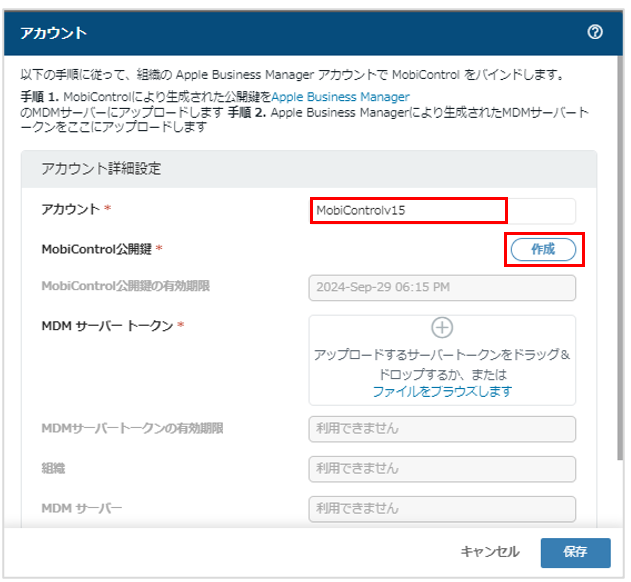Click the 保存 button
The height and width of the screenshot is (582, 631).
coord(575,552)
